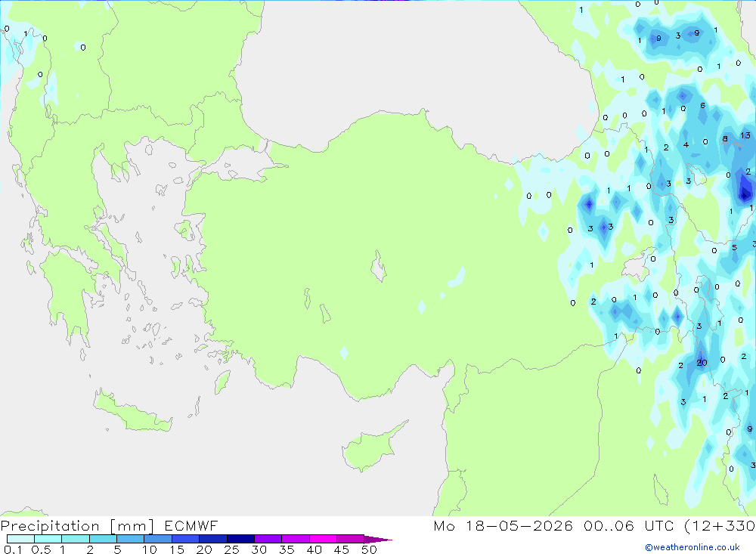Open the weatheronline.co.uk copyright link
The width and height of the screenshot is (756, 554).
pyautogui.click(x=692, y=547)
